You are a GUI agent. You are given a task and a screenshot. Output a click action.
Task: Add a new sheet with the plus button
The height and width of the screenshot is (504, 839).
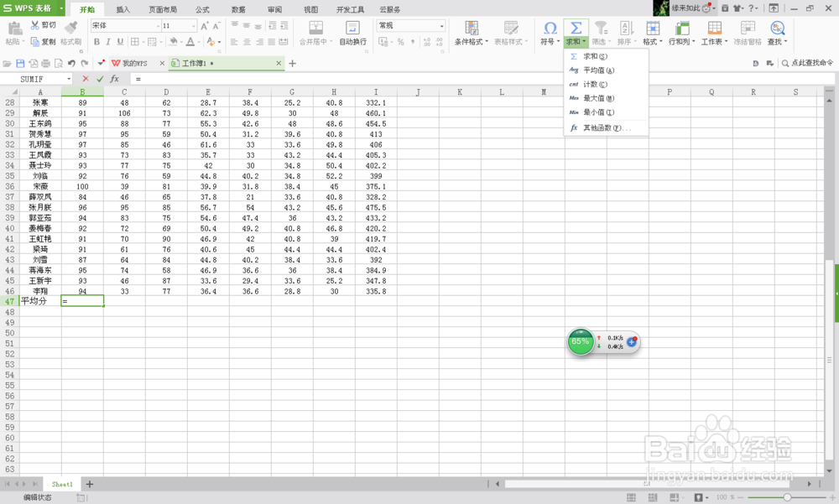coord(90,484)
